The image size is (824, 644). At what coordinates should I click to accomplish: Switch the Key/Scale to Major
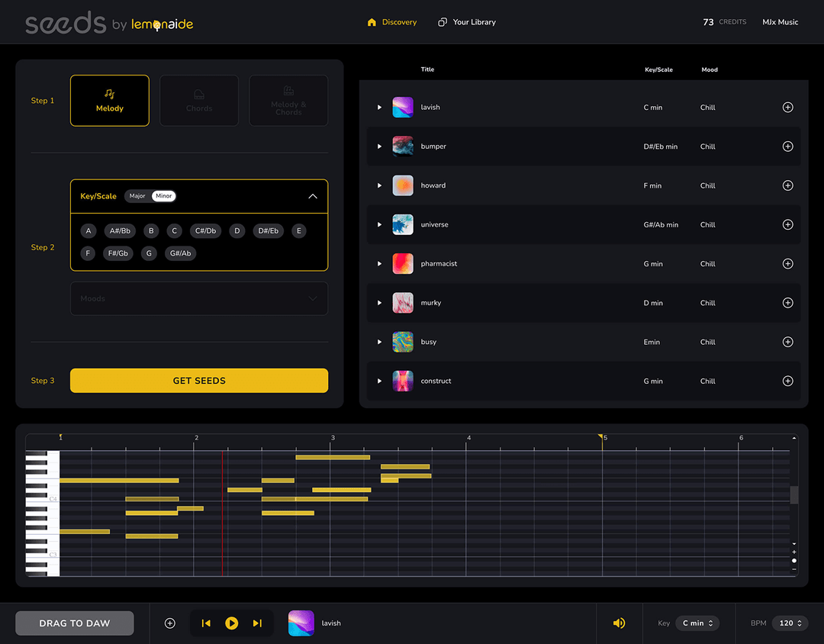(137, 195)
